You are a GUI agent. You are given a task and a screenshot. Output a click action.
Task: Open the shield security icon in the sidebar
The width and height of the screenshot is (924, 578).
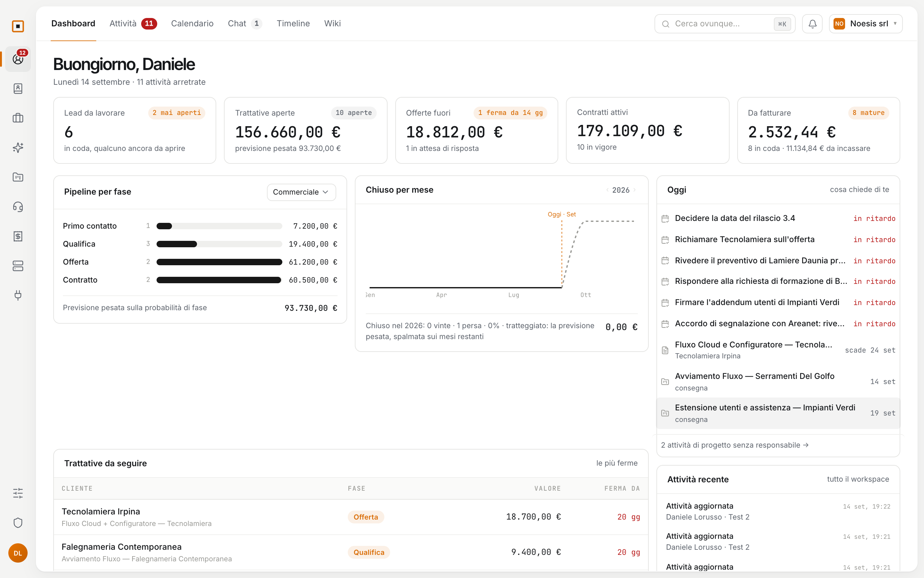[18, 523]
